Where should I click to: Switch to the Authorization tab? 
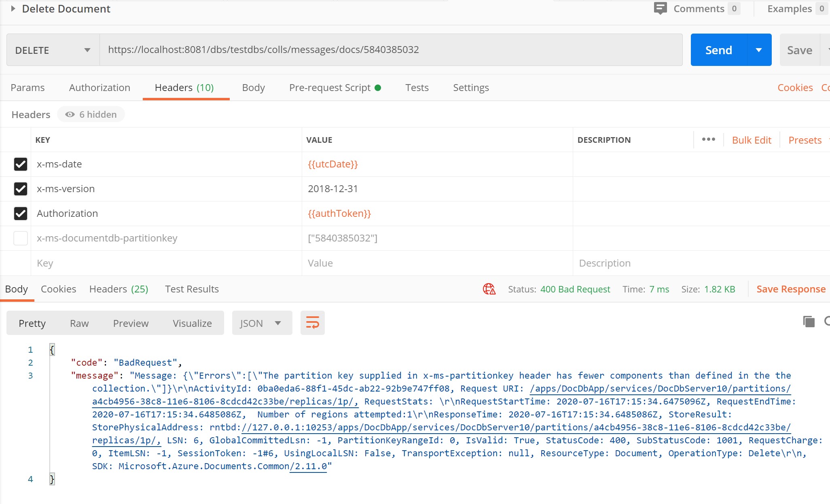click(100, 87)
